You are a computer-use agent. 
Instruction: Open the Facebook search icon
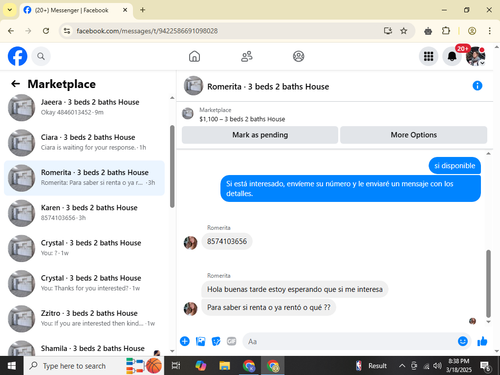pos(41,56)
